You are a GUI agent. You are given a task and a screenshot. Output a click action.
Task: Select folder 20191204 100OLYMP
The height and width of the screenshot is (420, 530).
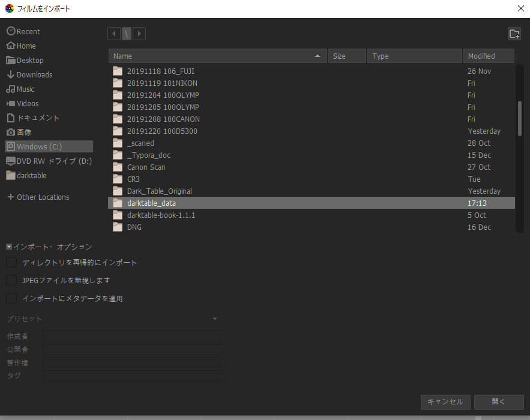[x=312, y=95]
